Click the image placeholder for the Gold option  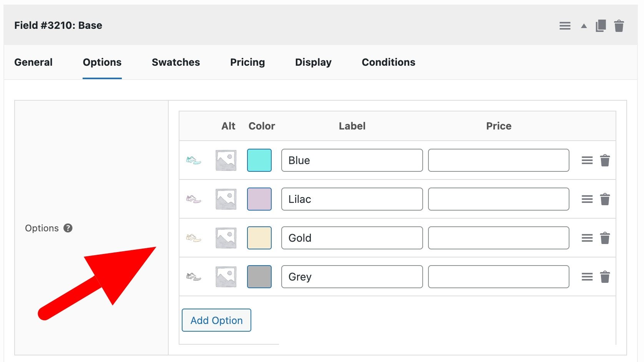(226, 238)
